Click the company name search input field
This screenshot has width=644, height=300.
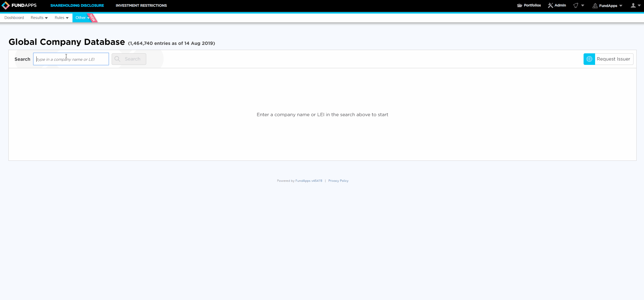(71, 59)
